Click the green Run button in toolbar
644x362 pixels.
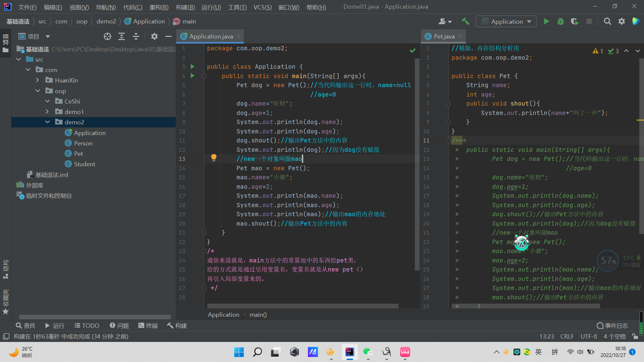click(x=546, y=21)
